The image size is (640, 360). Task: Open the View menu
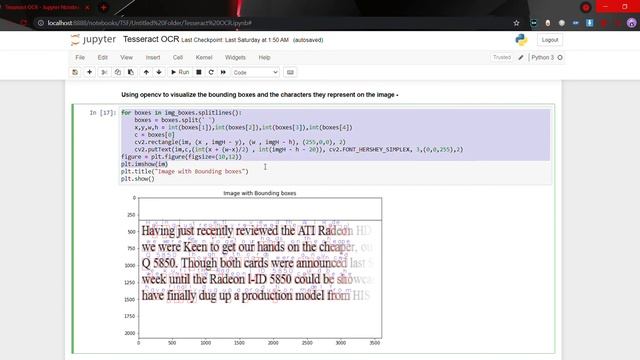coord(127,58)
